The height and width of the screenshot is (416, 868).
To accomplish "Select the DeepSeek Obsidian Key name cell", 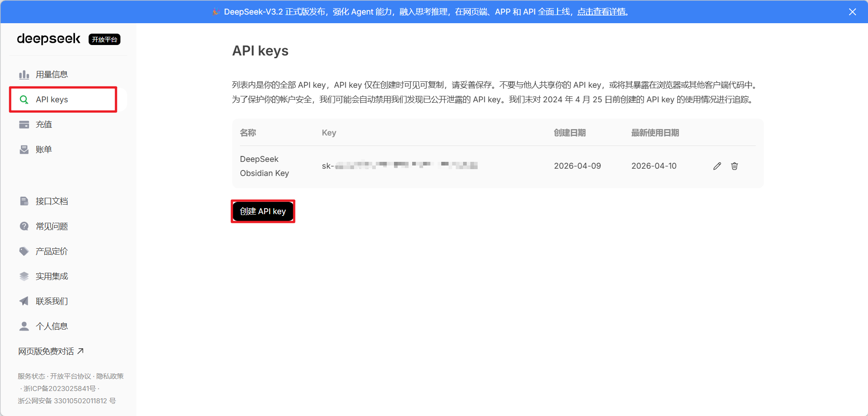I will coord(264,166).
